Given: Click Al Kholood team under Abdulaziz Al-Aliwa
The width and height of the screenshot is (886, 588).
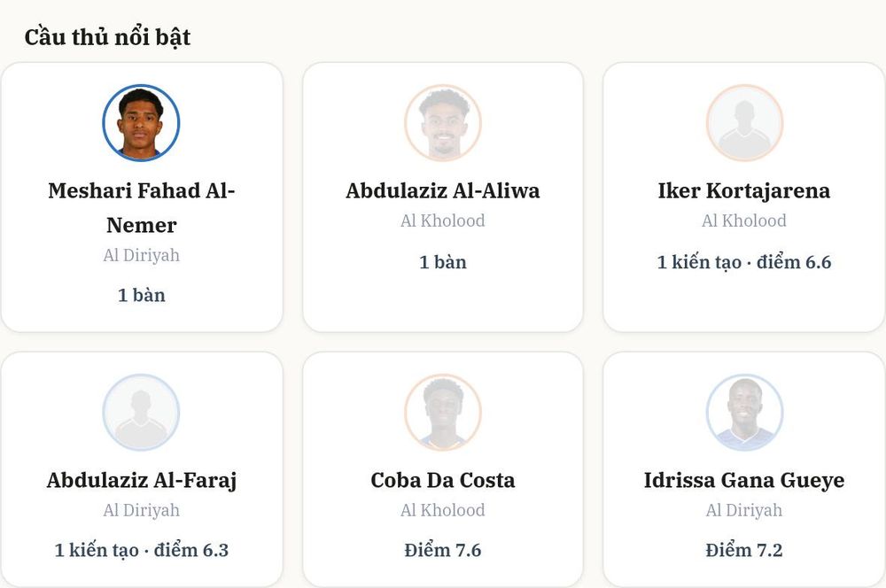Looking at the screenshot, I should 443,220.
